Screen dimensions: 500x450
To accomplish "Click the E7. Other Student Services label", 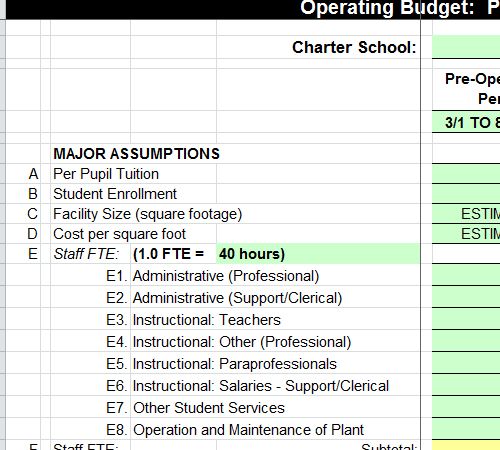I will 195,408.
